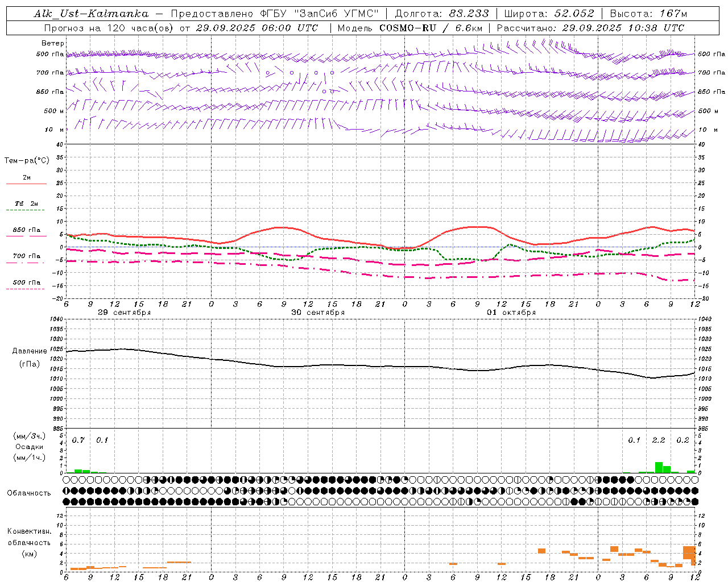Click the 'Конвективн.' convective cloud label
This screenshot has height=582, width=728.
(29, 531)
